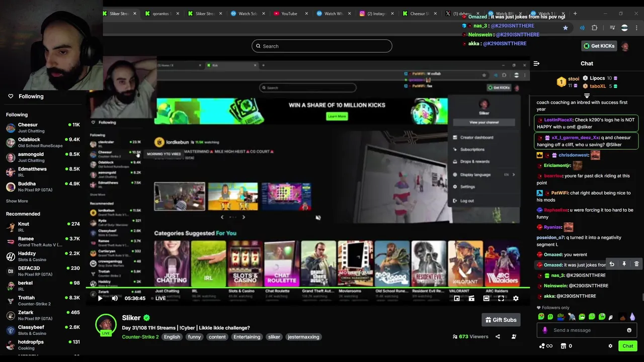Pin the hovered chat message
The width and height of the screenshot is (644, 362).
coord(624,264)
